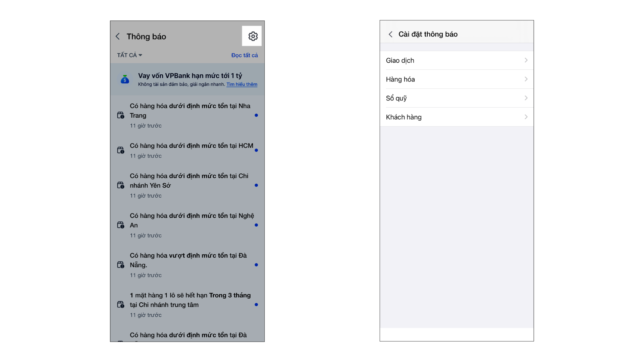The height and width of the screenshot is (362, 644).
Task: Go back from Cài đặt thông báo
Action: coord(390,34)
